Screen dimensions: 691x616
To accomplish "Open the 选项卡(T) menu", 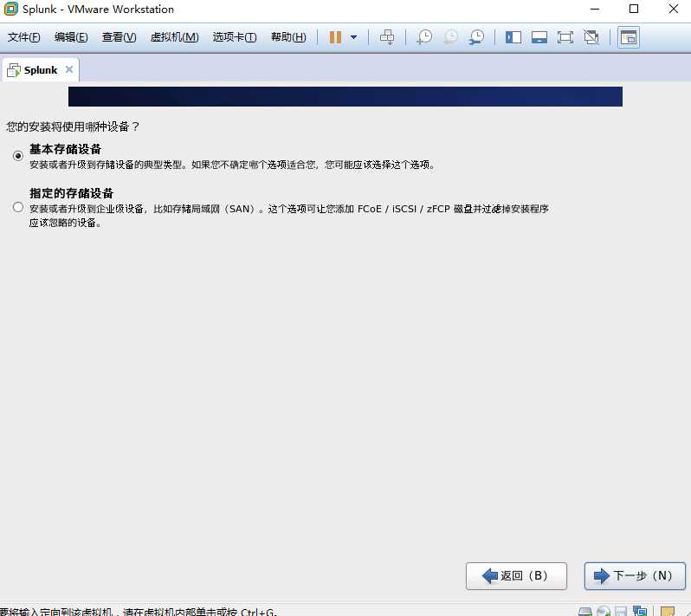I will coord(235,37).
